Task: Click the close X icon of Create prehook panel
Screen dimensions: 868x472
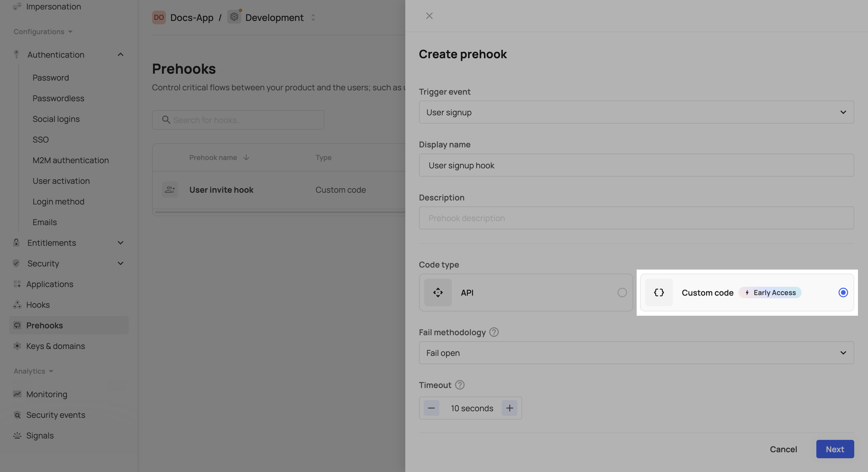Action: coord(429,16)
